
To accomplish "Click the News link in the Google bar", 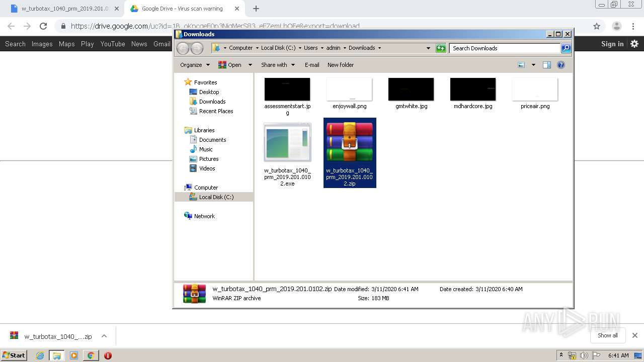I will click(139, 44).
